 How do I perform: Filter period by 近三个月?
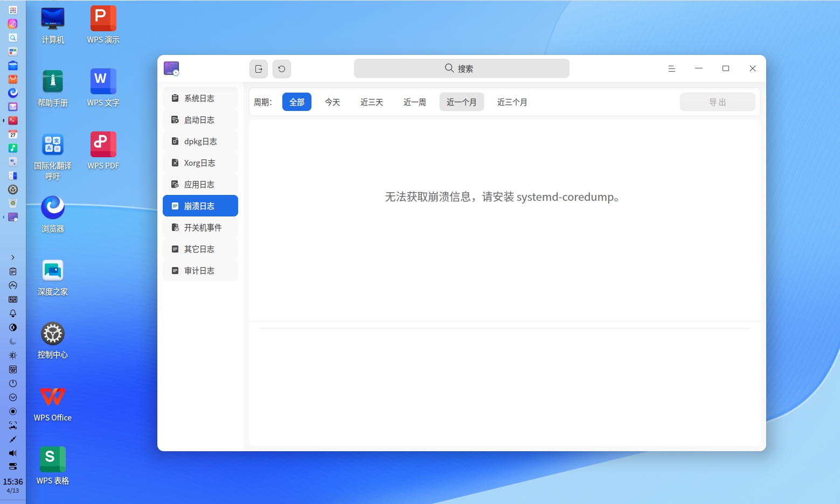(x=512, y=102)
